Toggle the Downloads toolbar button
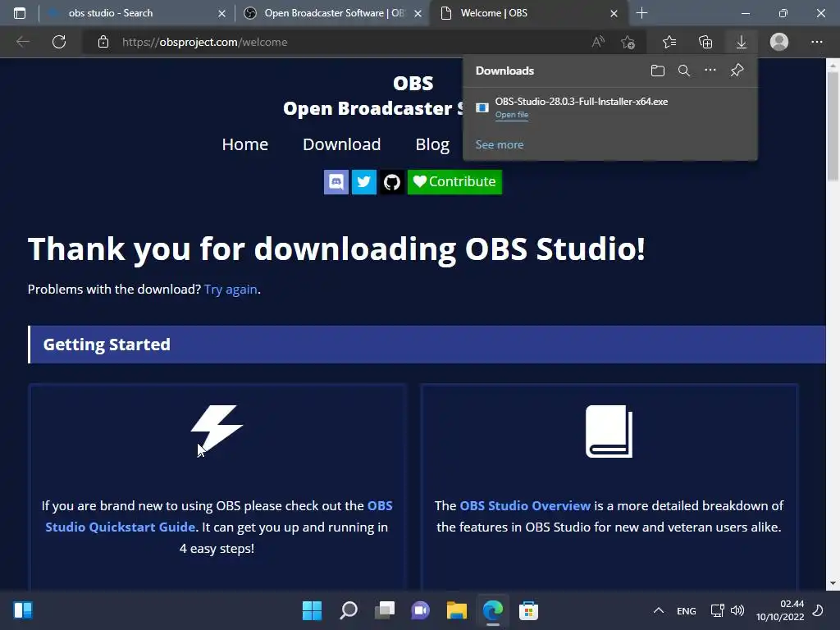840x630 pixels. pyautogui.click(x=742, y=42)
